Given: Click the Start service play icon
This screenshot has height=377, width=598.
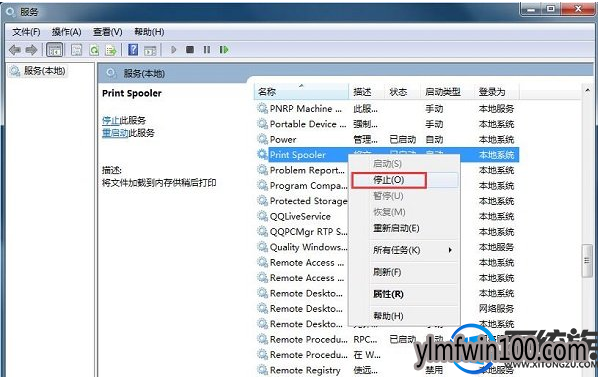Looking at the screenshot, I should pos(174,50).
